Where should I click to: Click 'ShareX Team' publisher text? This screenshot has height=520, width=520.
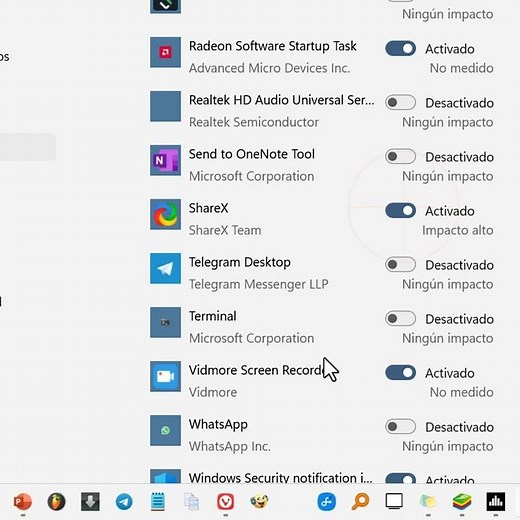[225, 230]
